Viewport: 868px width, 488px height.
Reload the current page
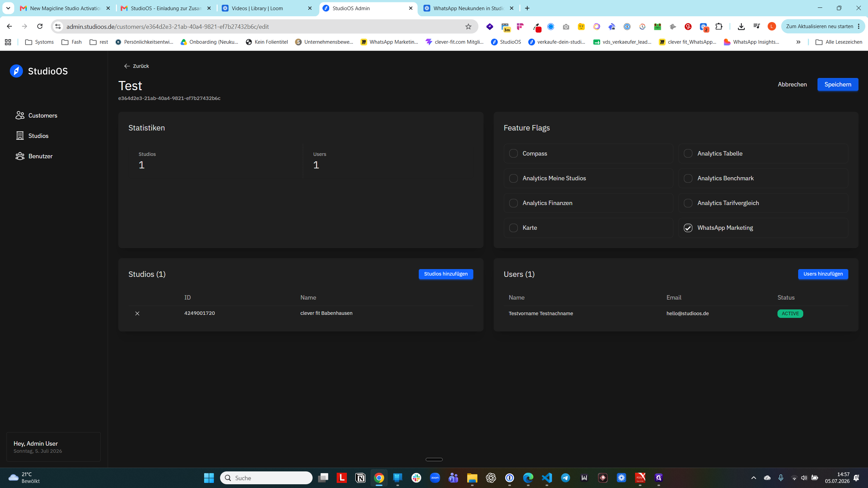click(x=40, y=26)
